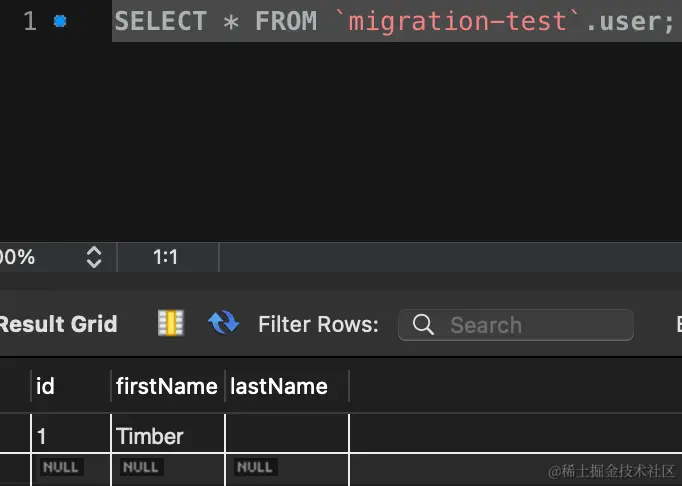The height and width of the screenshot is (486, 682).
Task: Click the NULL cell under lastName
Action: tap(254, 467)
